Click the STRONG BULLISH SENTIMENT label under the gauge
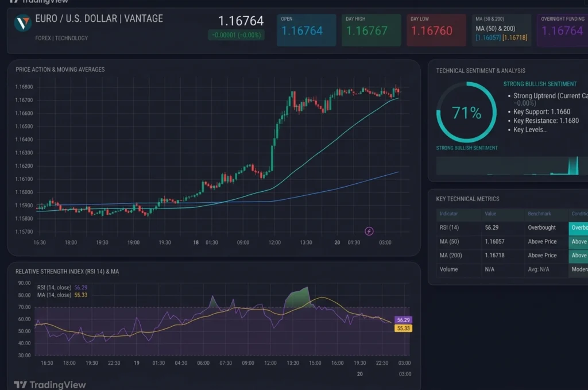The width and height of the screenshot is (588, 390). pyautogui.click(x=467, y=148)
